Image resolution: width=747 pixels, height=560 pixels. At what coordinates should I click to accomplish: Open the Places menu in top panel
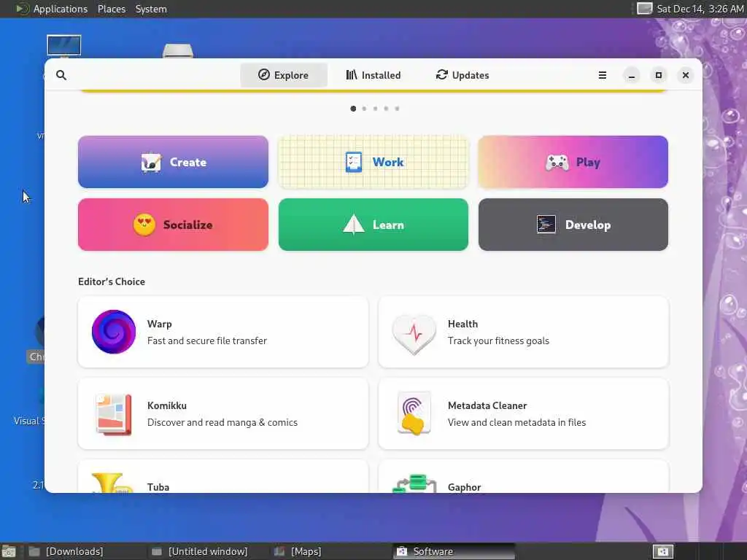tap(112, 9)
